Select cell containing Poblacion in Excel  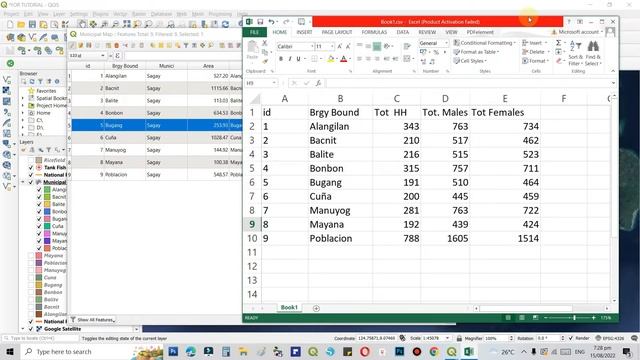(340, 238)
